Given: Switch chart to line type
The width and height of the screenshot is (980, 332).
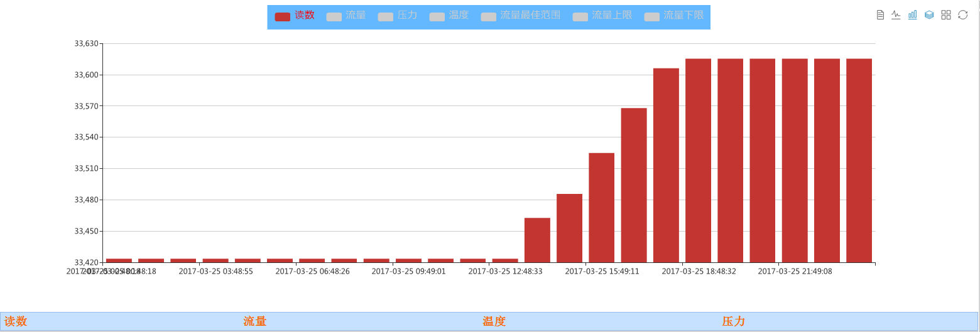Looking at the screenshot, I should [896, 15].
